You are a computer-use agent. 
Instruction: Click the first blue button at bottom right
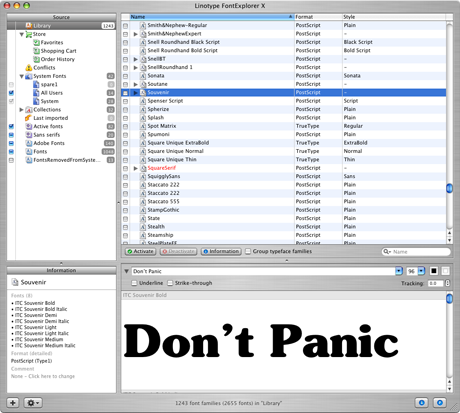422,403
